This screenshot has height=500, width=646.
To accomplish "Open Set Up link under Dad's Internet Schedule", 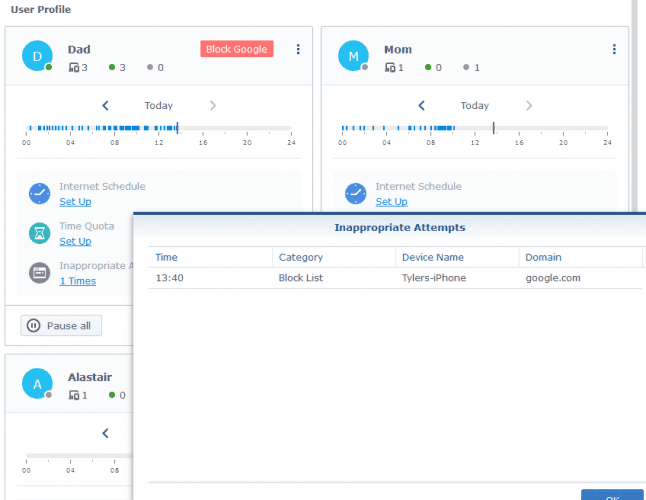I will point(75,202).
